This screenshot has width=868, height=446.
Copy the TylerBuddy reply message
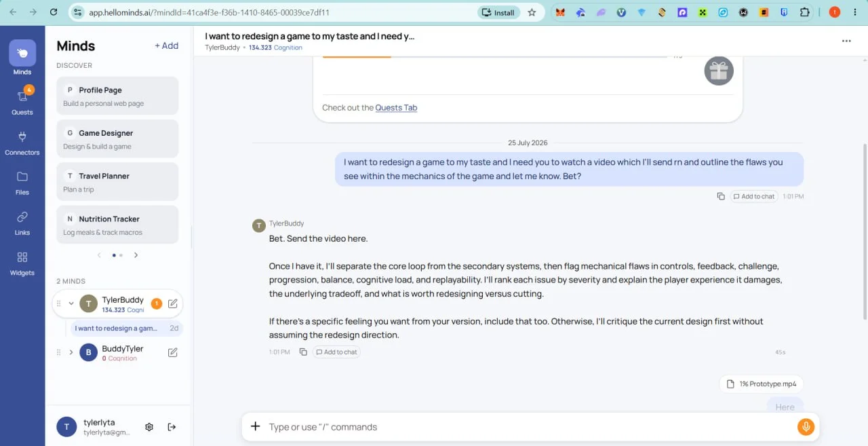click(303, 352)
